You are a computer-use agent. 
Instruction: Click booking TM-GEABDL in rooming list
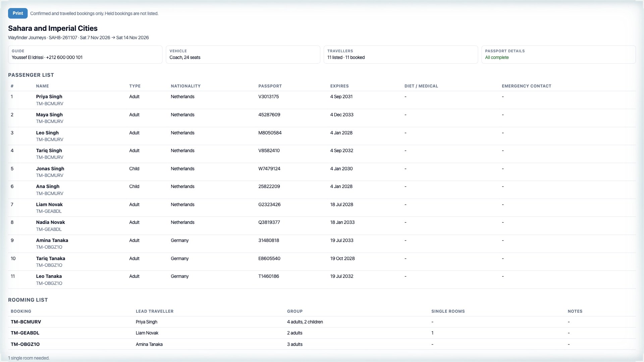click(x=25, y=333)
